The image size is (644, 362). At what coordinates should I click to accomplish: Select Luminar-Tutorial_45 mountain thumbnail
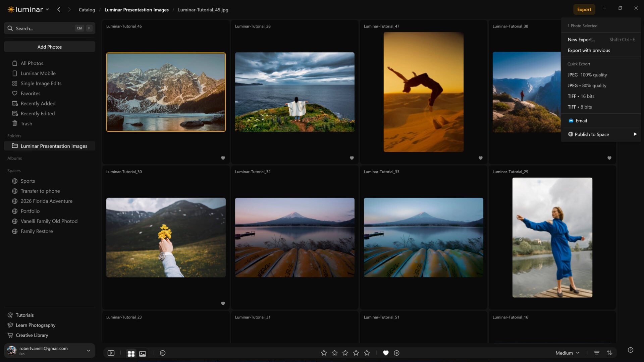pyautogui.click(x=166, y=92)
